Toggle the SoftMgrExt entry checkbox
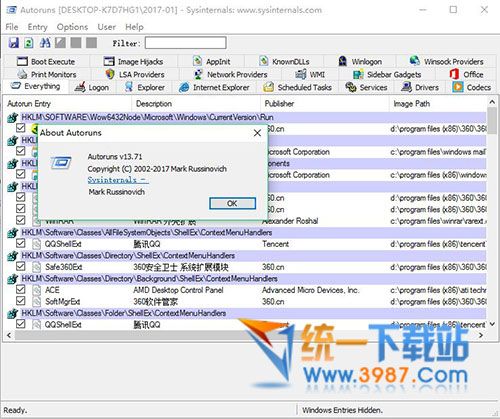The height and width of the screenshot is (419, 500). click(21, 301)
